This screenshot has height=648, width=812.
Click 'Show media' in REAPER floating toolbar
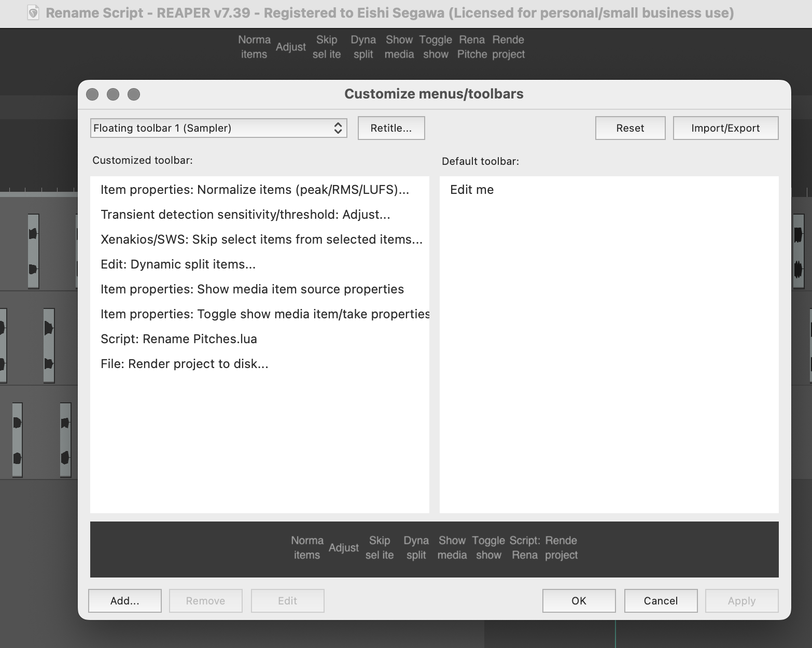399,47
